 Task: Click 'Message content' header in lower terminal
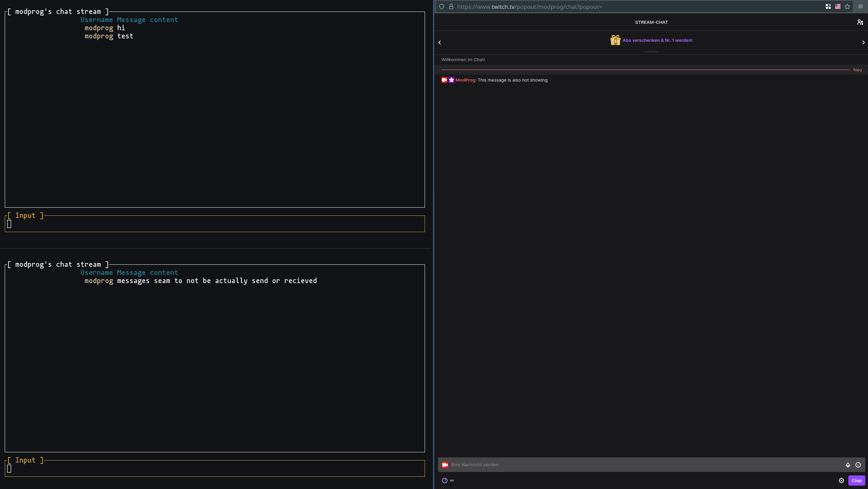tap(147, 273)
